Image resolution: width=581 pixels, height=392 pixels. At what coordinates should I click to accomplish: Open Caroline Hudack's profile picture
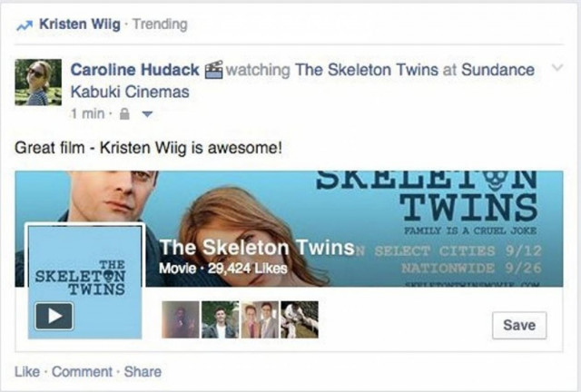coord(38,83)
